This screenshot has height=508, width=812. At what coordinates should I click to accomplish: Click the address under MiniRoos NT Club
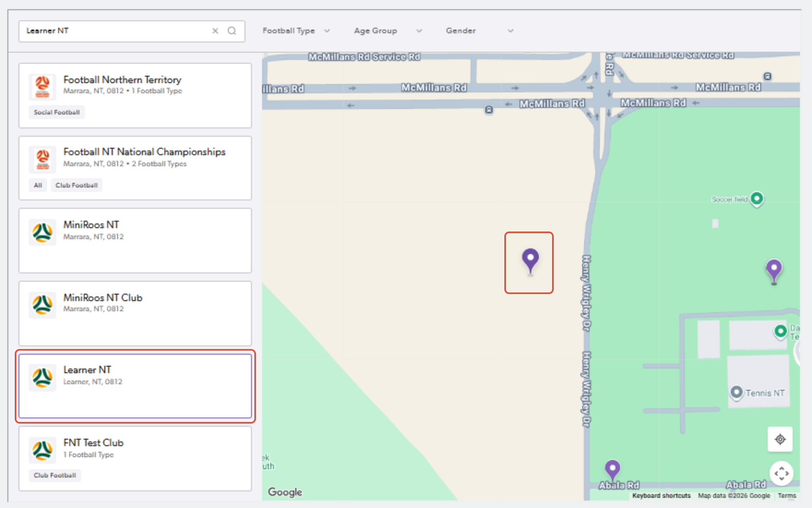coord(94,309)
